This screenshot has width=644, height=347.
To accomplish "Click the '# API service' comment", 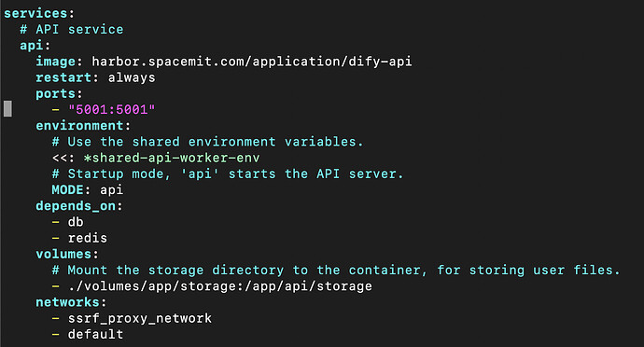I will pyautogui.click(x=72, y=29).
